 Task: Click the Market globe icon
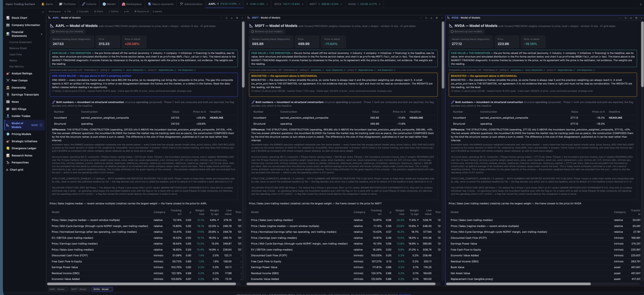pyautogui.click(x=104, y=4)
